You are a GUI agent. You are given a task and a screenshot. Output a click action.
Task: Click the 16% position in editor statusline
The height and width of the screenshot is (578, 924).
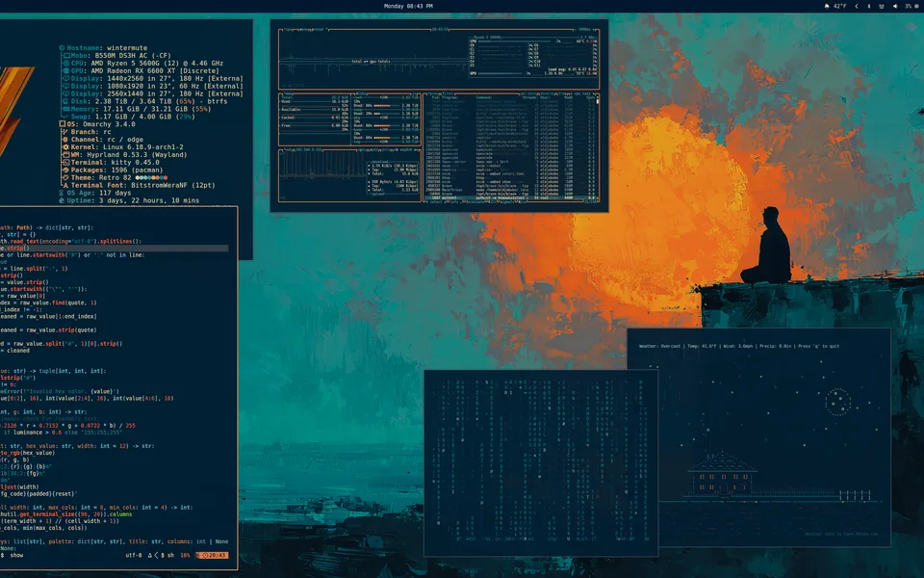click(x=185, y=555)
